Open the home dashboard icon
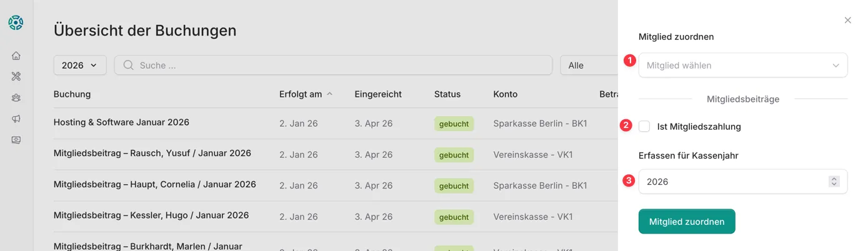 pos(16,56)
